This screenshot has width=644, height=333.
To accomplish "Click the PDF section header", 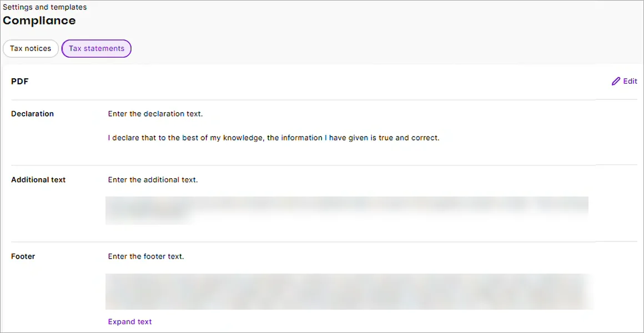I will [19, 81].
